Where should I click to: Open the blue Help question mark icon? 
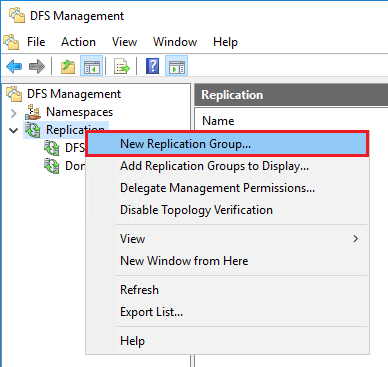click(x=153, y=66)
